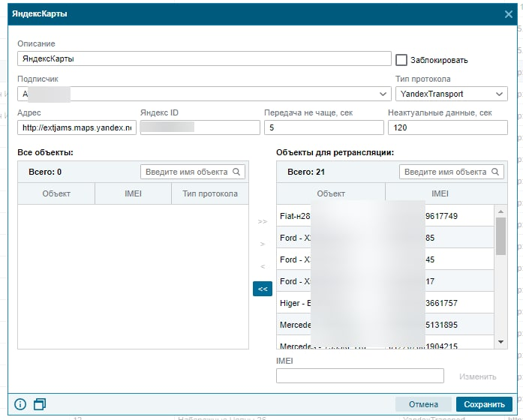
Task: Sort by Объект column in retranslation list
Action: 331,193
